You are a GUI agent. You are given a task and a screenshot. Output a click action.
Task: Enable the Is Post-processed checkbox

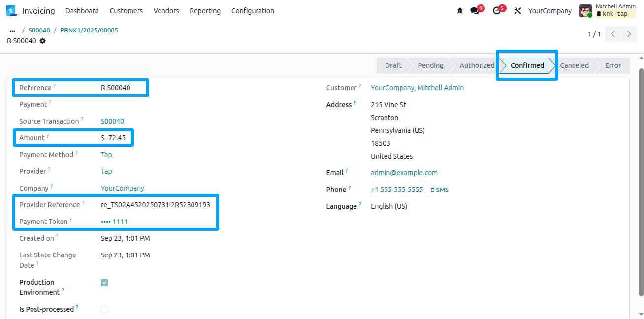104,309
